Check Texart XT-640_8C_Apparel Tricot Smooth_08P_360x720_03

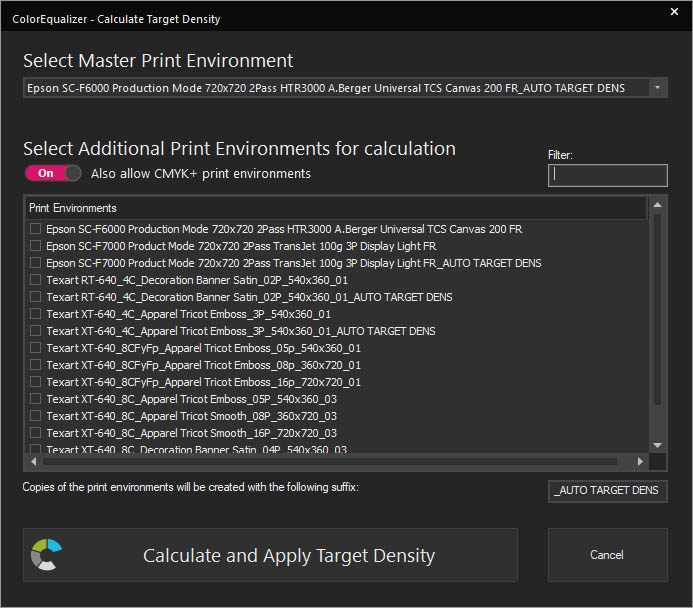35,415
